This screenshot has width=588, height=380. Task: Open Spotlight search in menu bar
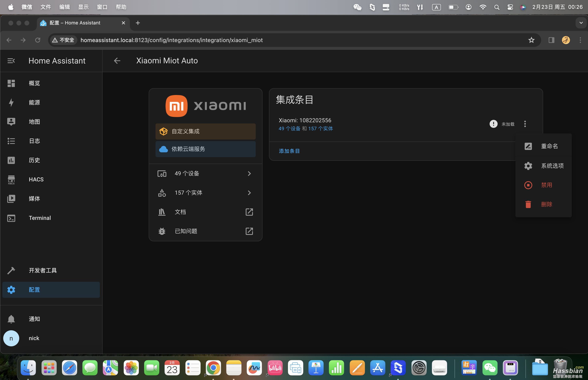(497, 7)
